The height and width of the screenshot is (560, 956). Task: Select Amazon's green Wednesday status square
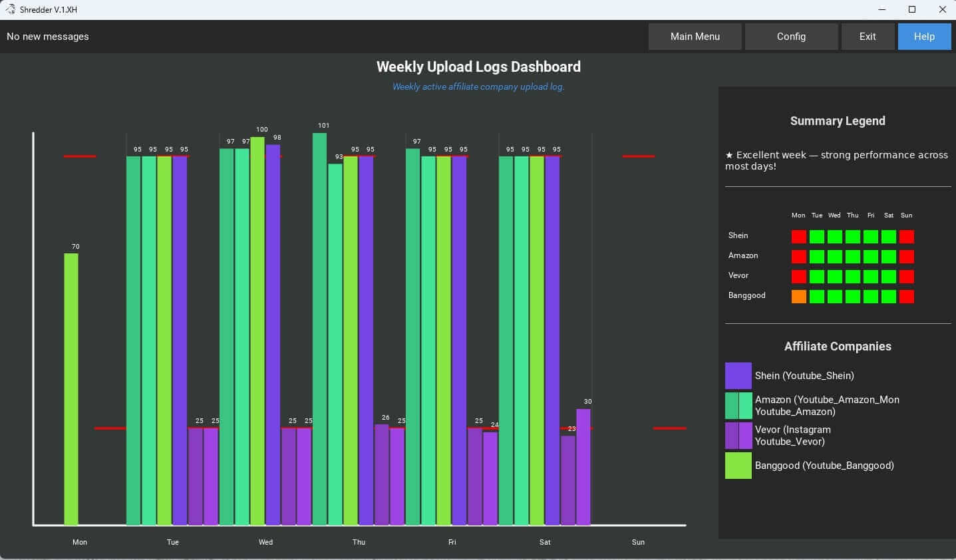tap(835, 257)
